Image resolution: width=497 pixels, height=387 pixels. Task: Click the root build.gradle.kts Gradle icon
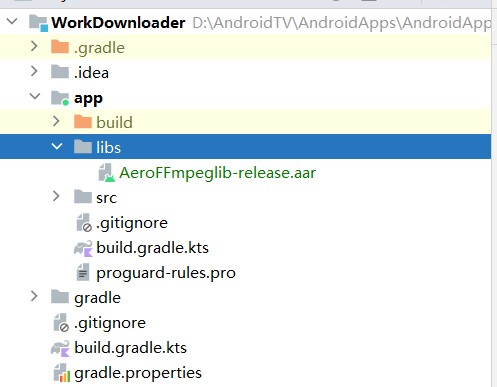tap(60, 348)
